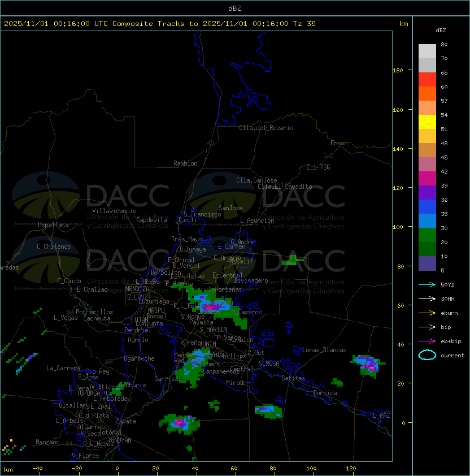Viewport: 470px width, 476px height.
Task: Click the purple-core echo right of Zapata
Action: [x=179, y=423]
